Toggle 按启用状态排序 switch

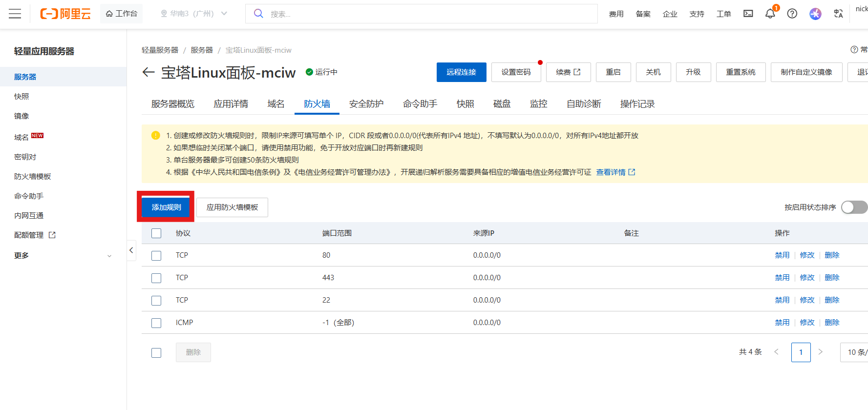(x=853, y=207)
